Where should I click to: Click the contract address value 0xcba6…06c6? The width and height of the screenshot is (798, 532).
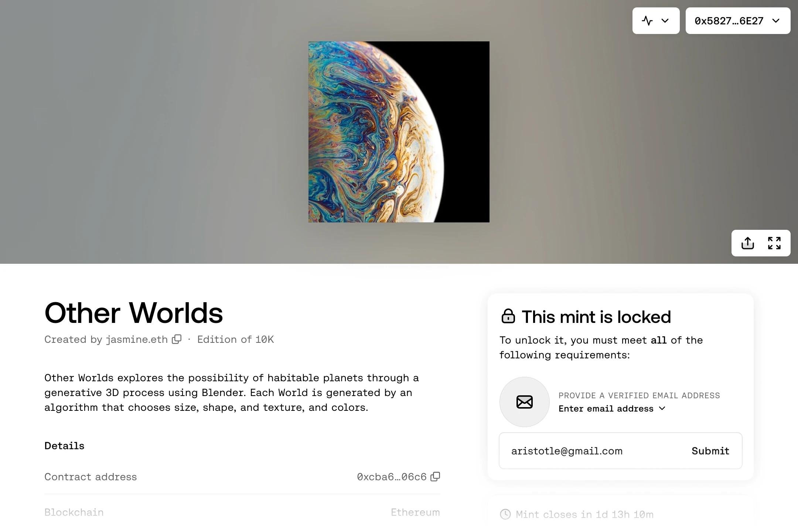(x=392, y=477)
